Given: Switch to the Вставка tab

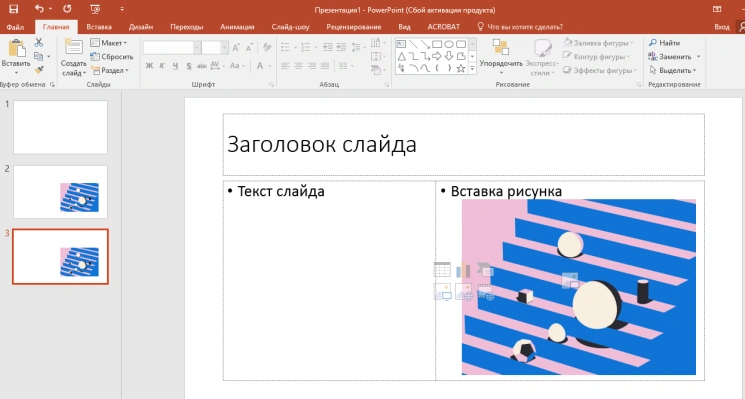Looking at the screenshot, I should pos(99,27).
